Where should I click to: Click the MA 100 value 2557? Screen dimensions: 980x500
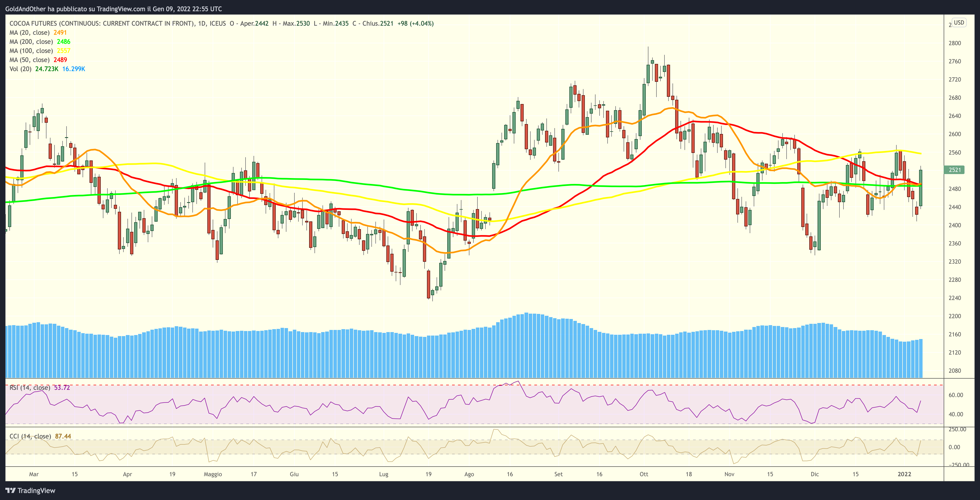point(64,51)
